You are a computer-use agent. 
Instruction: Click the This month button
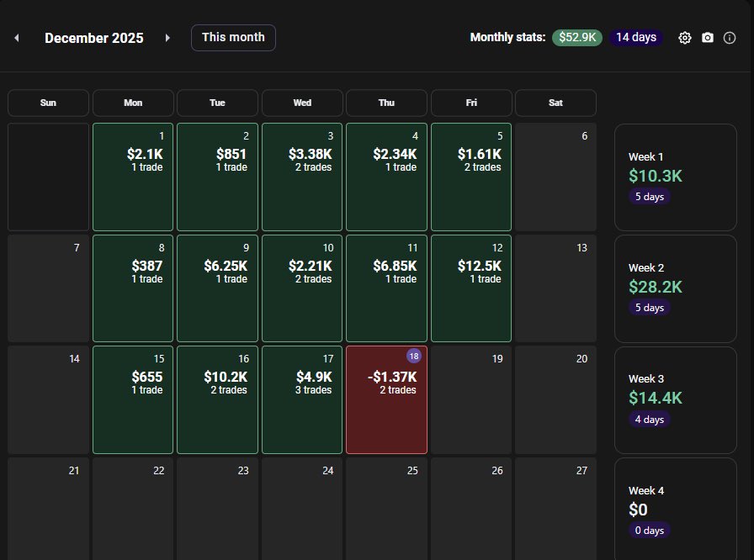click(233, 38)
